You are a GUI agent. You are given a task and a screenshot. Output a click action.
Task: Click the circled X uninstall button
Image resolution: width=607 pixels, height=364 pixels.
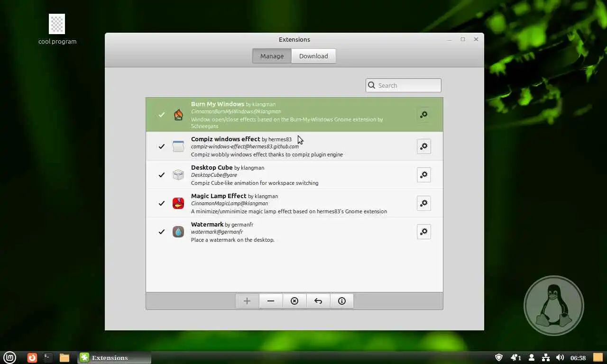pyautogui.click(x=294, y=301)
